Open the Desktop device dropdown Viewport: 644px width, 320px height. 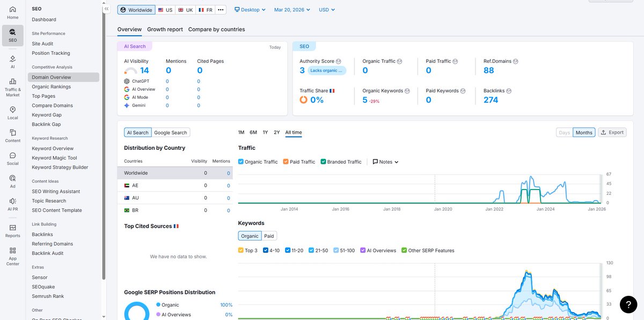tap(250, 10)
